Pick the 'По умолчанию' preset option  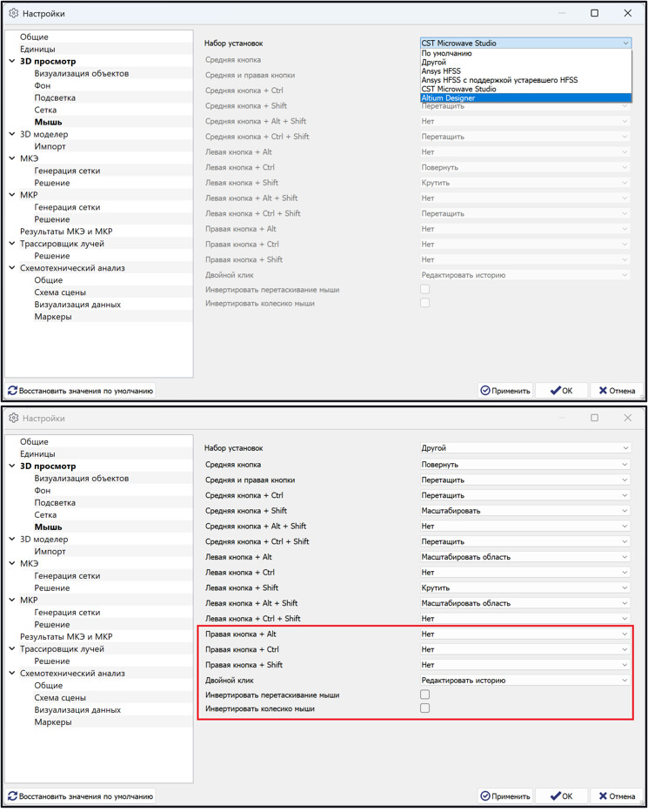(x=446, y=53)
